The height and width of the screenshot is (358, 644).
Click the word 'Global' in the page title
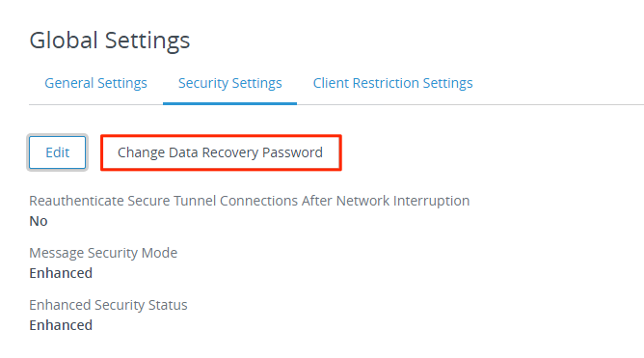[64, 41]
